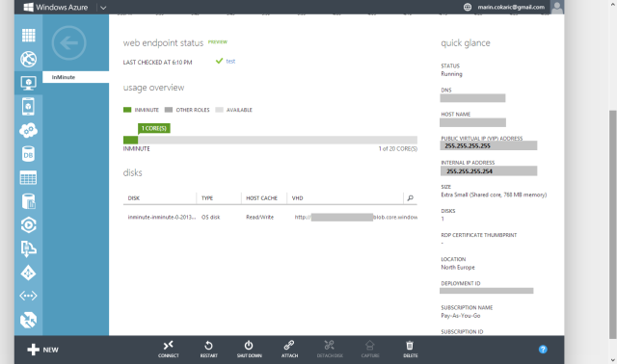617x364 pixels.
Task: Open the globe language icon
Action: coord(467,7)
